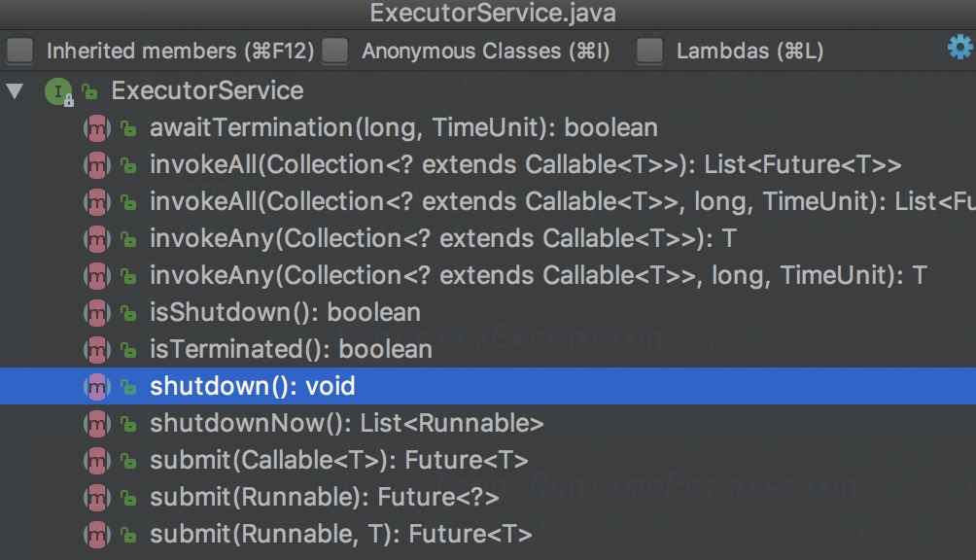
Task: Click the public lock icon beside isTerminated
Action: (x=127, y=350)
